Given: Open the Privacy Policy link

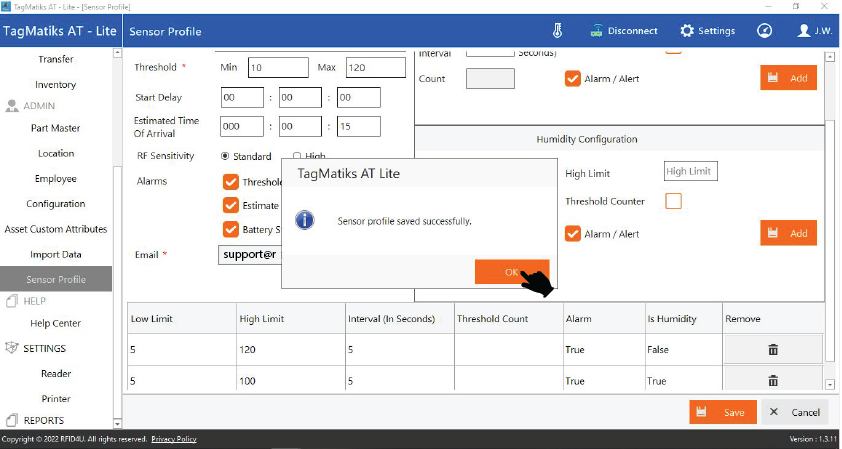Looking at the screenshot, I should 174,440.
